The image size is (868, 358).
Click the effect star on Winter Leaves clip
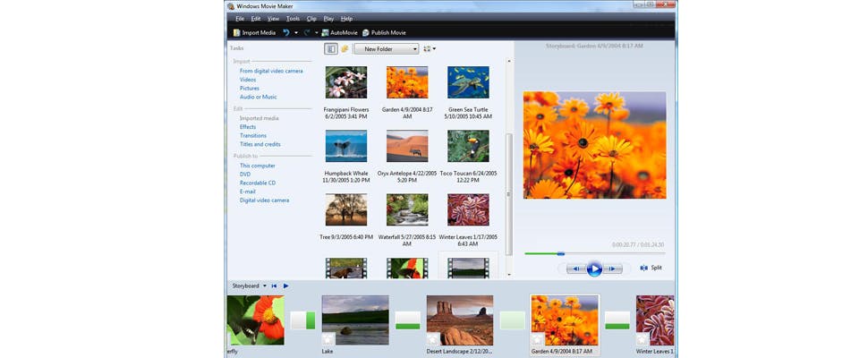point(642,339)
